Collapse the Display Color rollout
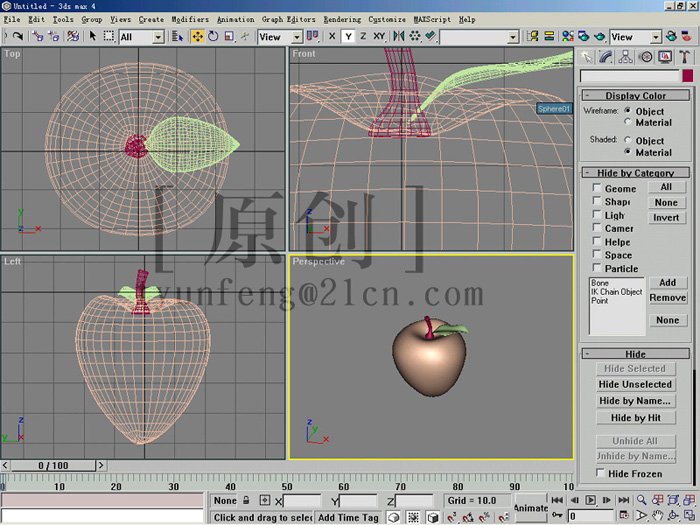 636,95
